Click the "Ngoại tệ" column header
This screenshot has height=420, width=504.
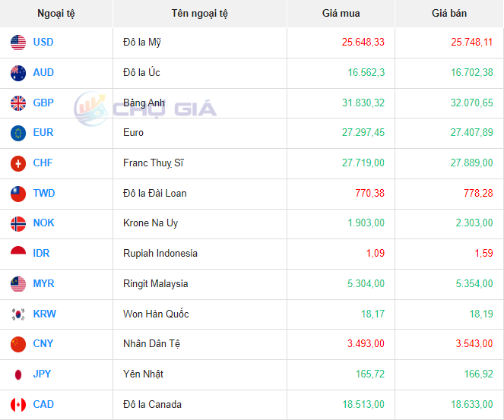(56, 14)
